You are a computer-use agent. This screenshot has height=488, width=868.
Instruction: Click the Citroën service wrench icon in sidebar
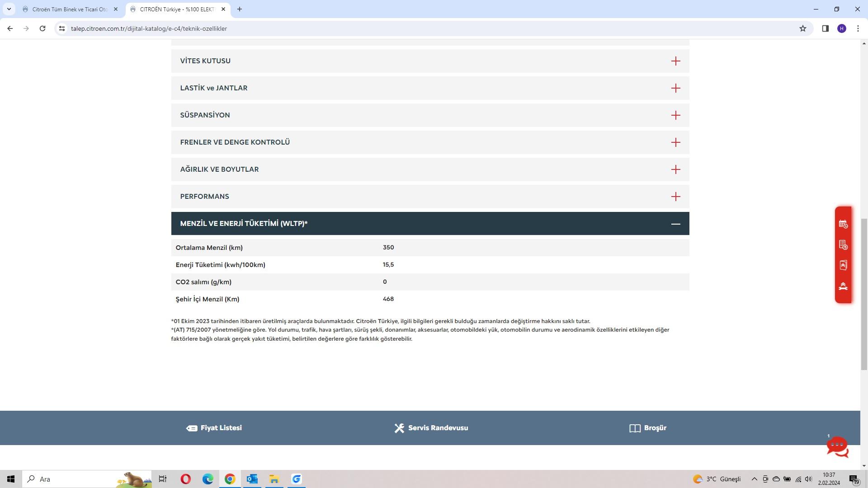click(x=843, y=286)
